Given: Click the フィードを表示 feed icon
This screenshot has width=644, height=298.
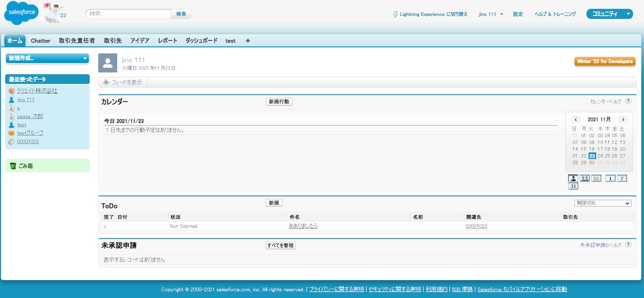Looking at the screenshot, I should [106, 82].
